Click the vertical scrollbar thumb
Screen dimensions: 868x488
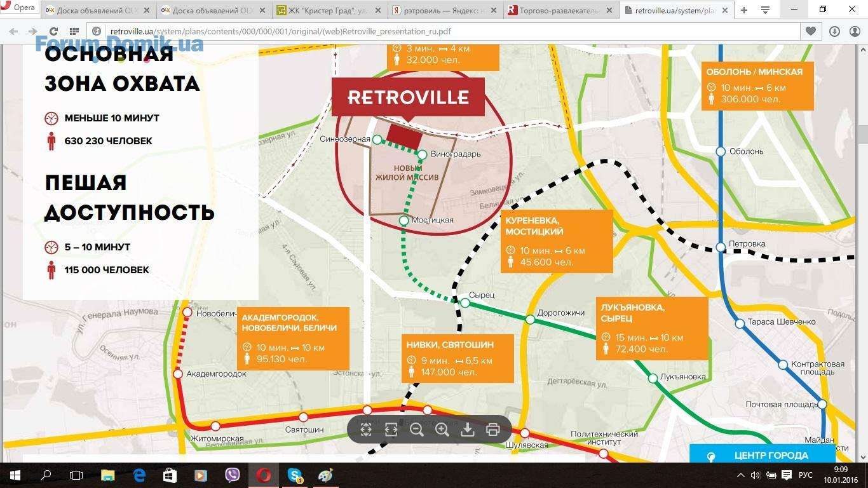pos(862,135)
